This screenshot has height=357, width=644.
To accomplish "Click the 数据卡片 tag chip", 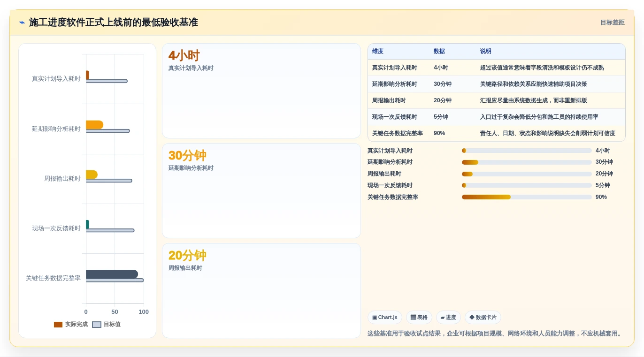I will [x=483, y=318].
